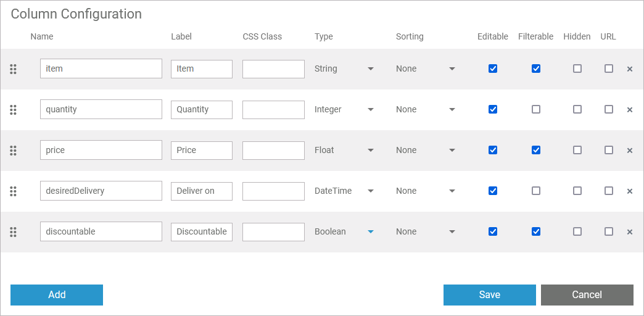Cancel the column configuration dialog
644x316 pixels.
(587, 295)
